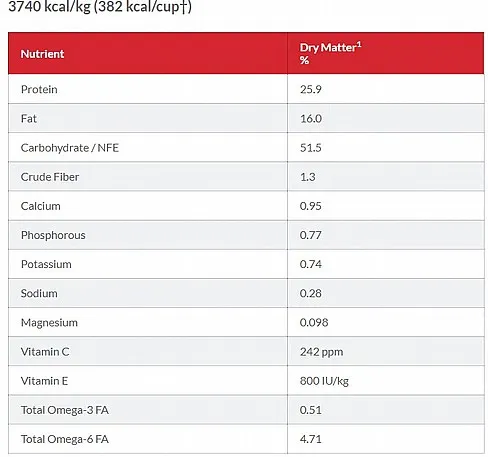Select the Fat row label

29,119
